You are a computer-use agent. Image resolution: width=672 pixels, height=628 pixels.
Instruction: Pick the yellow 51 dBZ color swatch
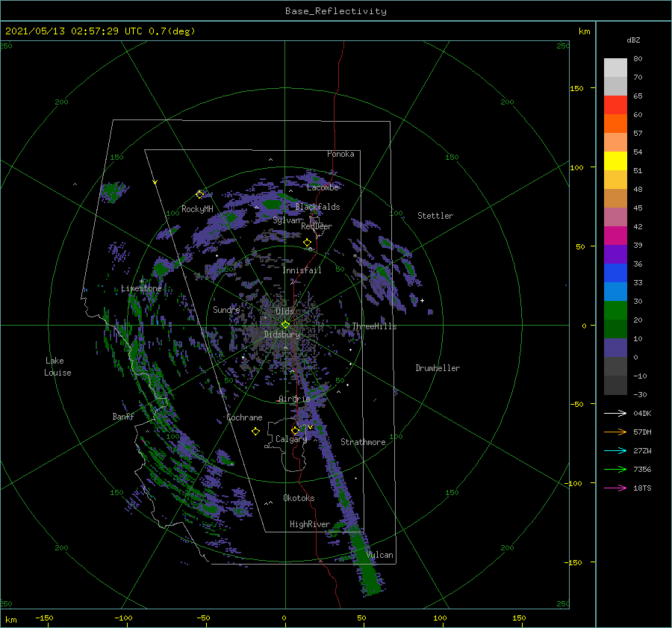(x=615, y=161)
